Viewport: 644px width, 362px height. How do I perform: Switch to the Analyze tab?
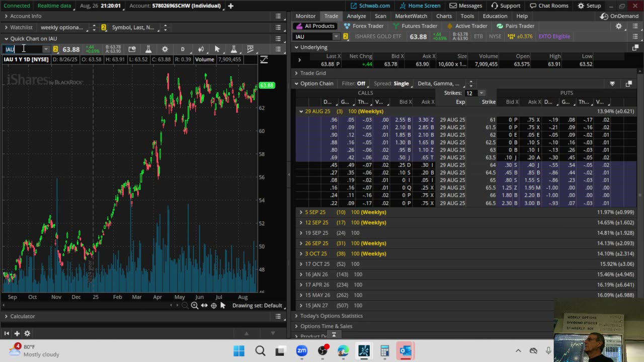pos(356,16)
